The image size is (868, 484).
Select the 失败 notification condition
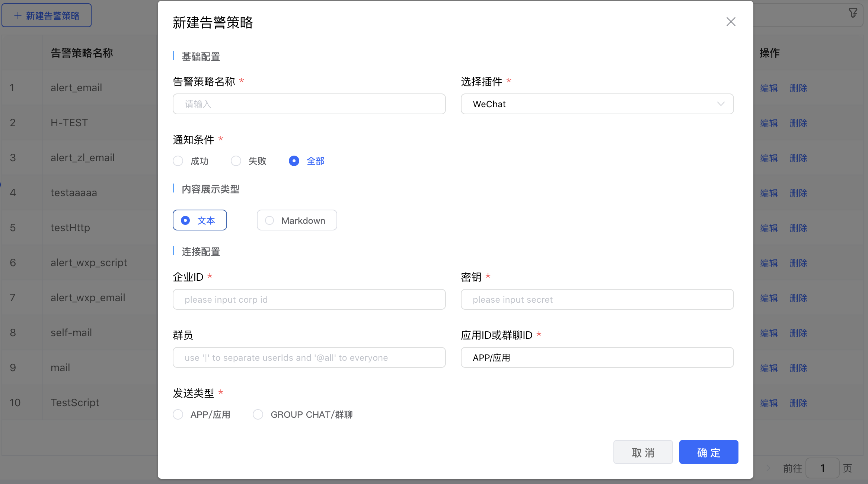[236, 161]
